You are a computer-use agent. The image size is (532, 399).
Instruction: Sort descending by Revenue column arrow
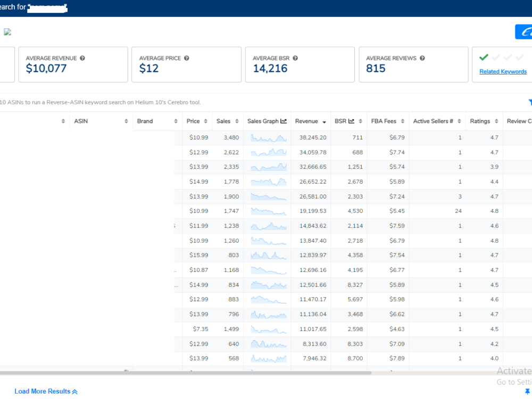tap(324, 122)
